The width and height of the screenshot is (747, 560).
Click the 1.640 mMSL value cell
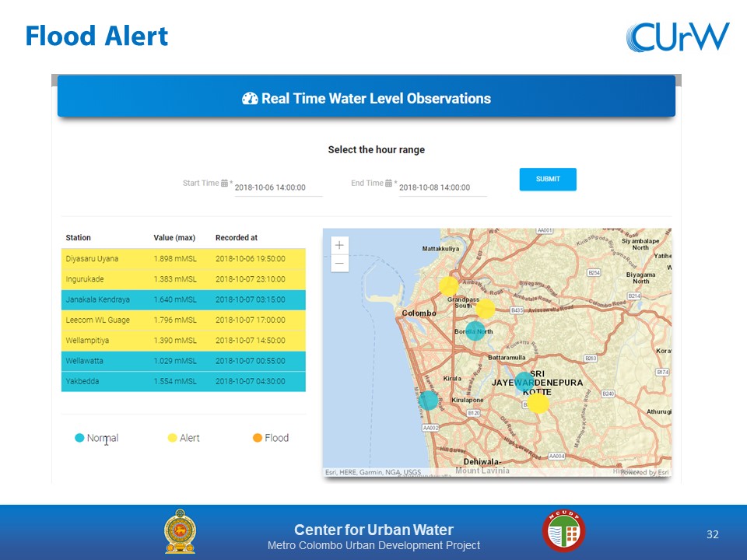coord(175,300)
